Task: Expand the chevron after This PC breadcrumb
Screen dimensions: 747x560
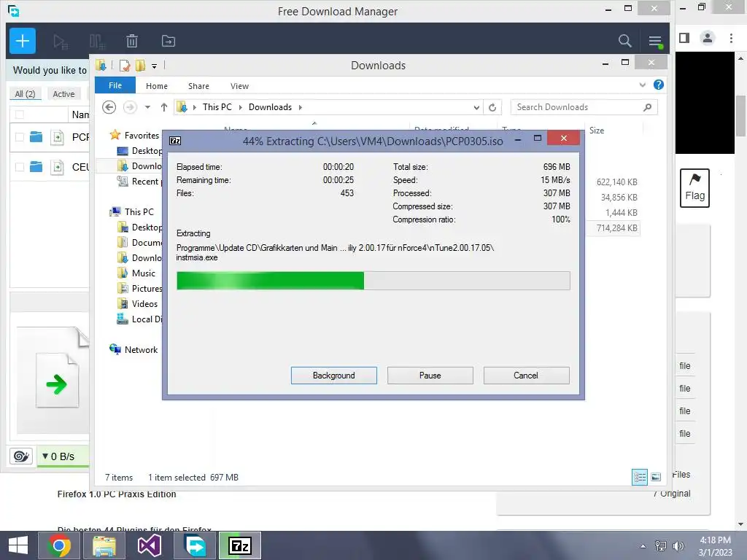Action: click(x=240, y=108)
